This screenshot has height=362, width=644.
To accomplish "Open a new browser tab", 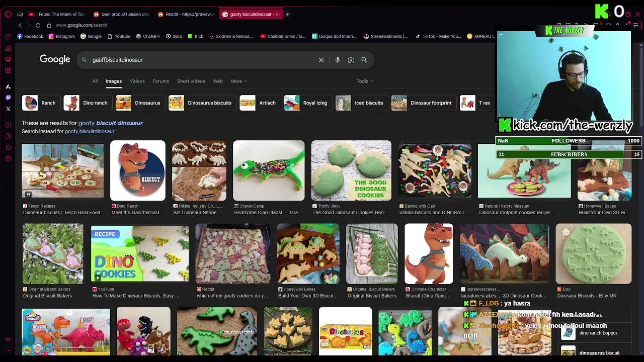I will coord(287,14).
